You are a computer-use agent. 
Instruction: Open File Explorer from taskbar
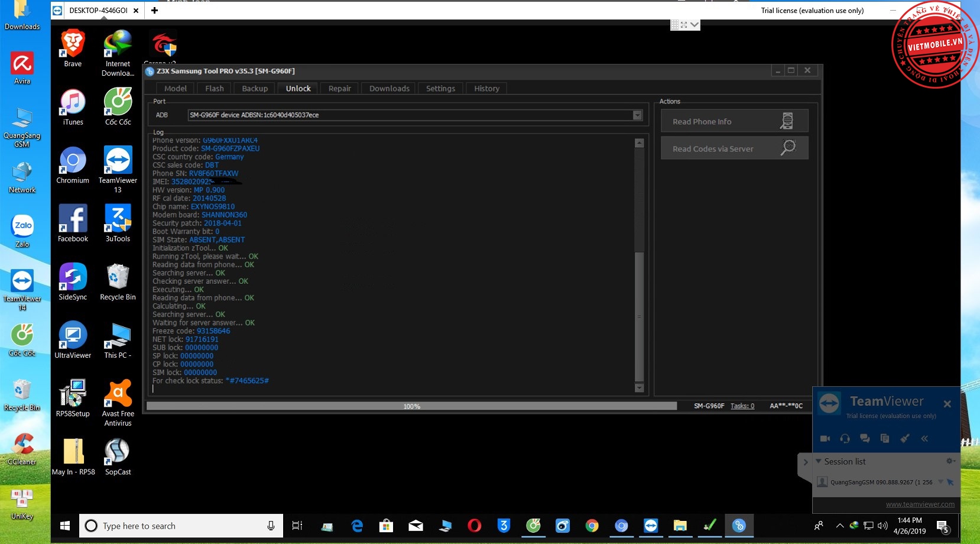pos(680,526)
